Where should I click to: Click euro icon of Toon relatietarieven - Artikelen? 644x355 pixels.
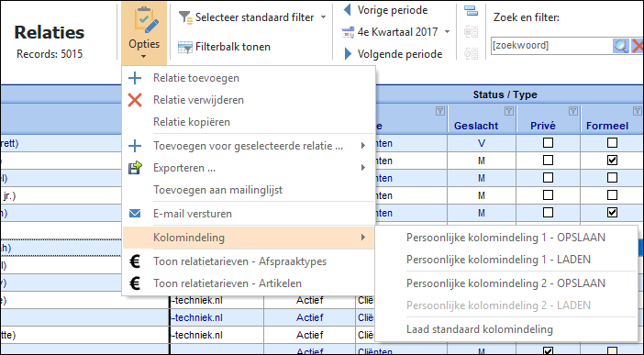pos(135,283)
